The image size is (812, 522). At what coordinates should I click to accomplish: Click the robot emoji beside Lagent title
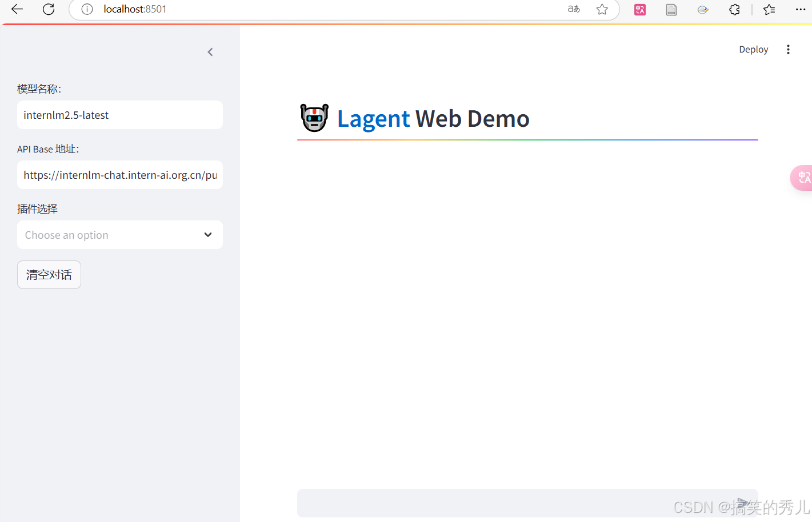(x=314, y=118)
